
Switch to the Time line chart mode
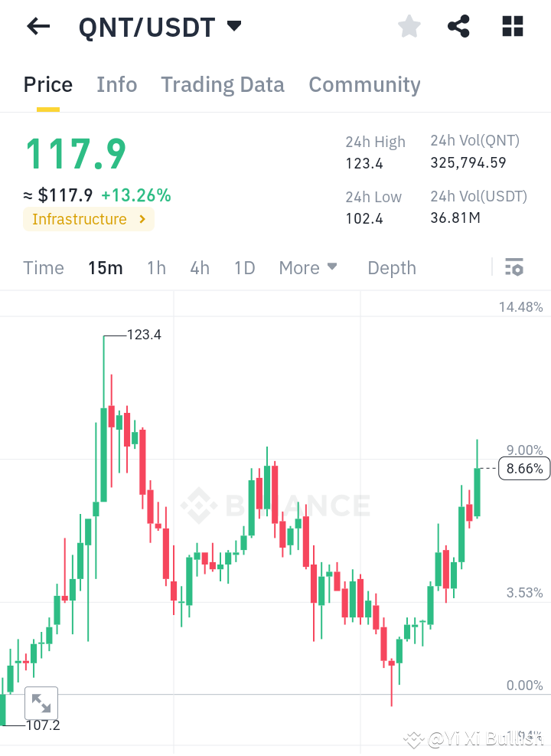tap(43, 268)
